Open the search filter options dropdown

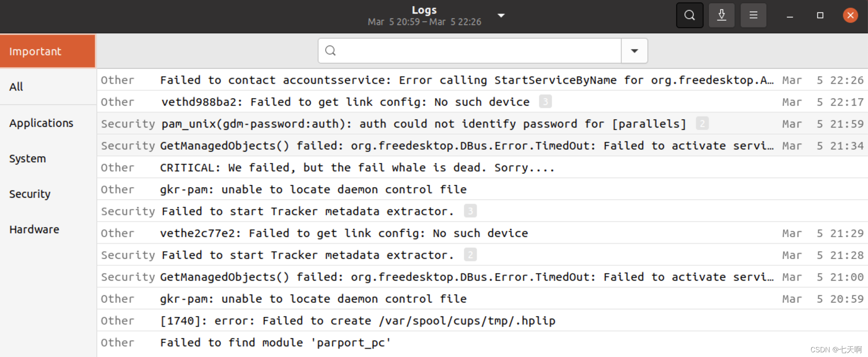pos(634,51)
